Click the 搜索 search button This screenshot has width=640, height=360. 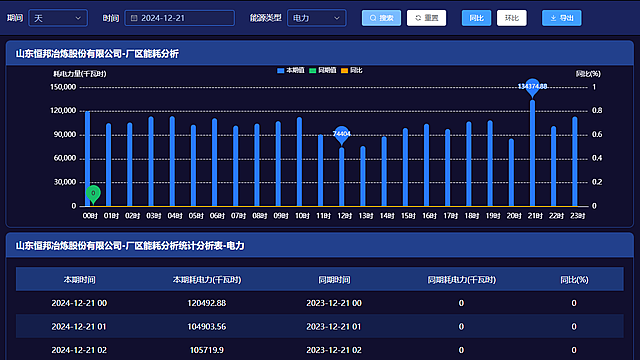coord(381,18)
